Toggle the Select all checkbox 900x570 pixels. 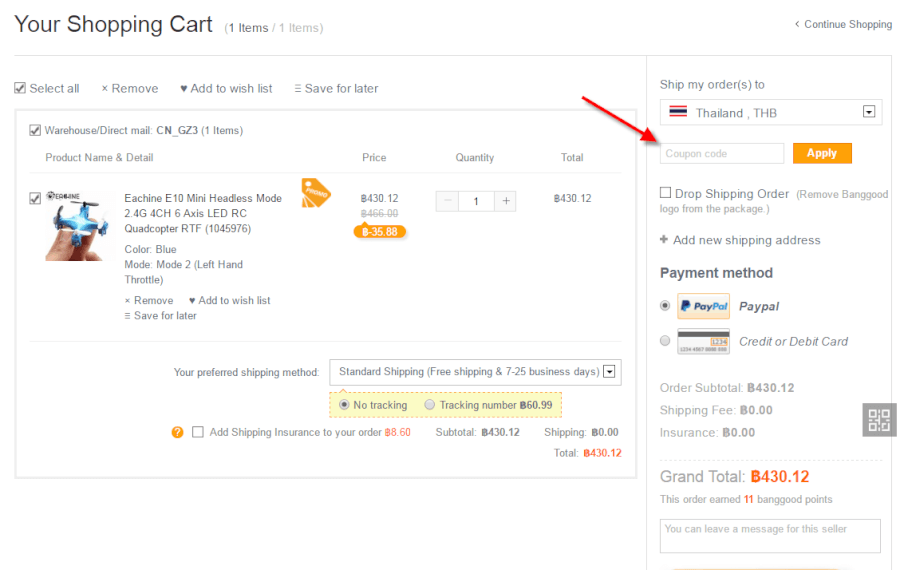tap(20, 88)
